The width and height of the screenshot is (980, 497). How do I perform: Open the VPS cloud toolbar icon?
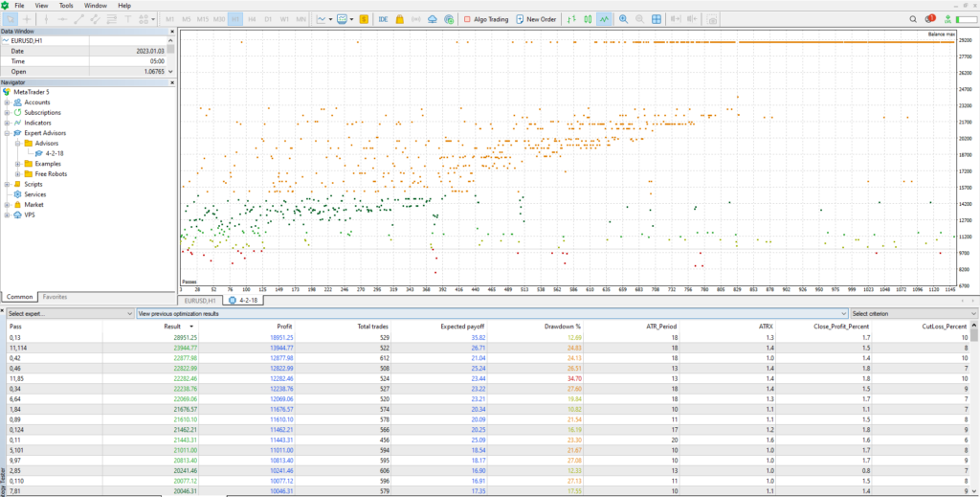click(433, 18)
